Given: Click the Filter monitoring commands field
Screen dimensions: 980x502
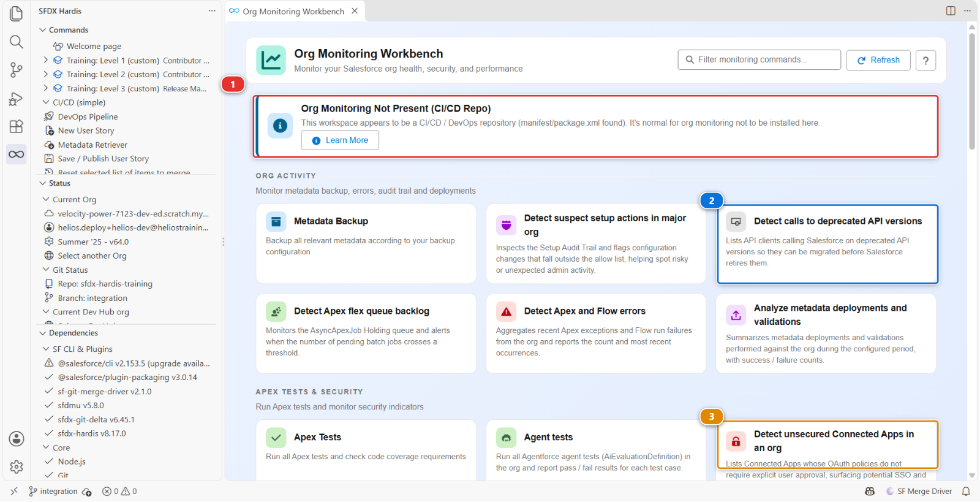Looking at the screenshot, I should (x=759, y=60).
